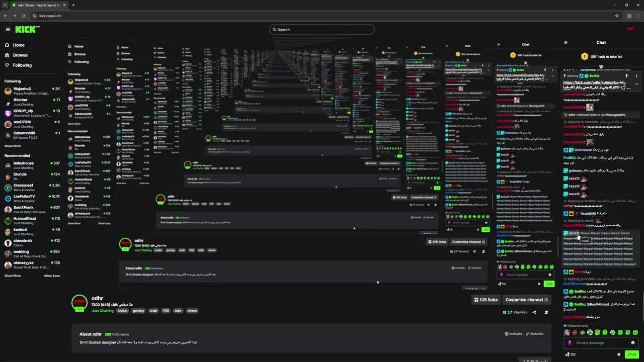Open the Just Chatting category under odhr's title

102,311
